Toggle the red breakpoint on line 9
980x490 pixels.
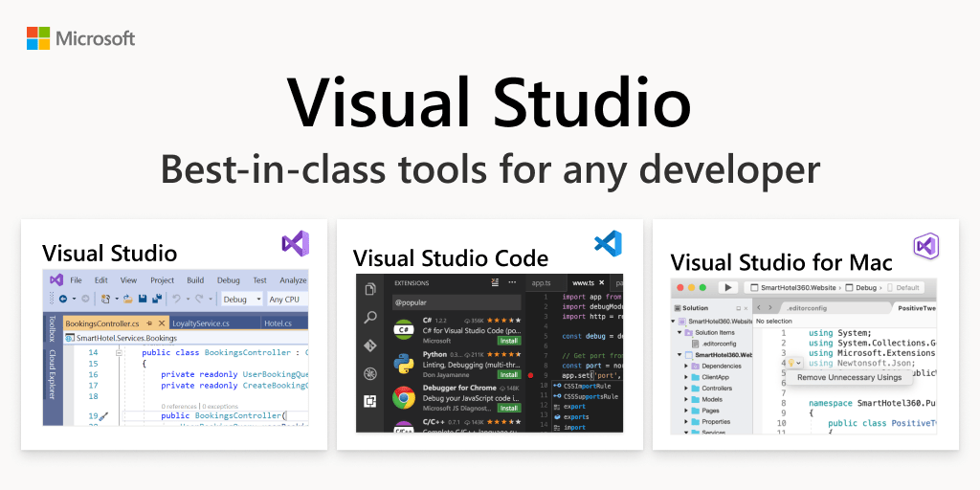530,375
